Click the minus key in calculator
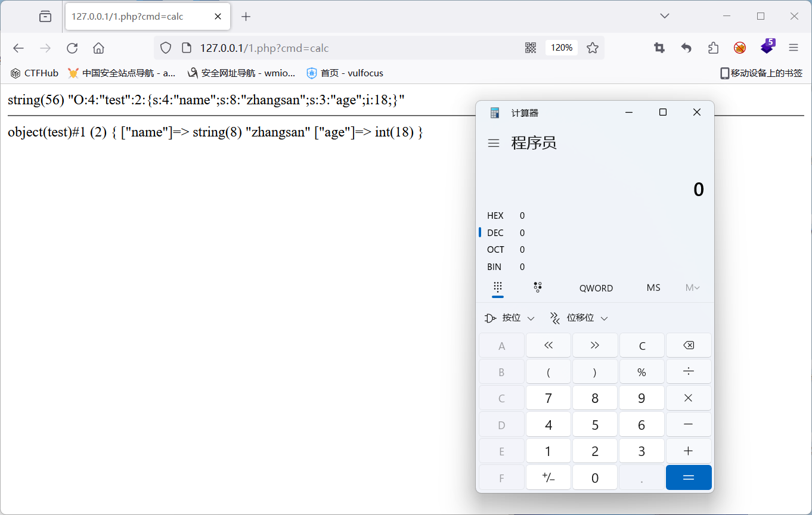The height and width of the screenshot is (515, 812). (689, 424)
